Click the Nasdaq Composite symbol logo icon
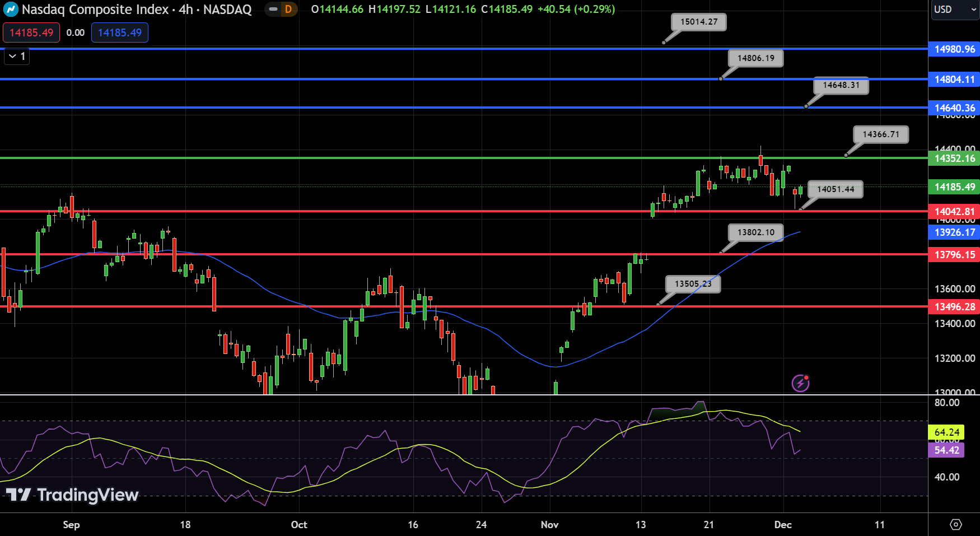Image resolution: width=980 pixels, height=536 pixels. [x=11, y=10]
